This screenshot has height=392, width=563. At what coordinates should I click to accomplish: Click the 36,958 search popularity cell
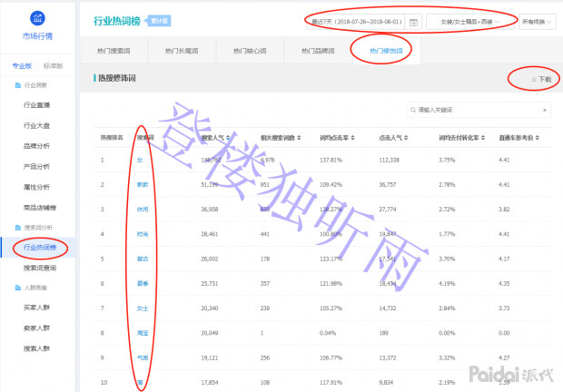210,210
